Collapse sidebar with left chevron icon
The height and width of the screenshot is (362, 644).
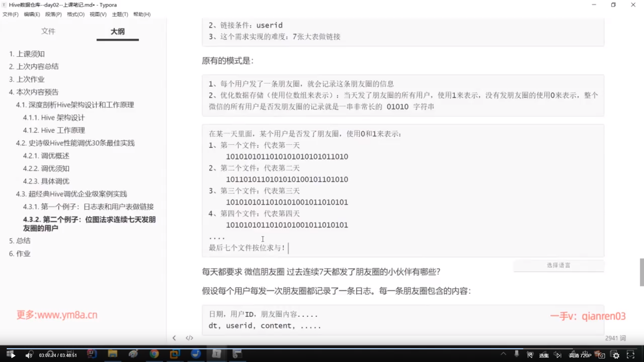[174, 338]
